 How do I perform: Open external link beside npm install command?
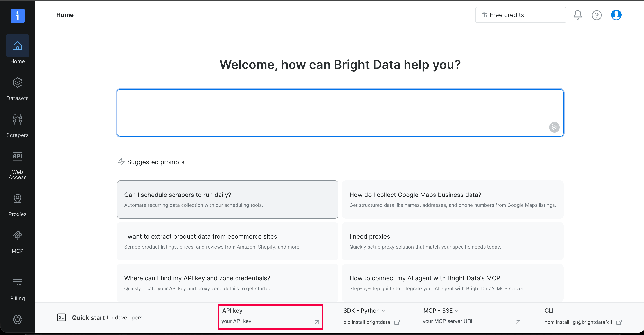(619, 322)
